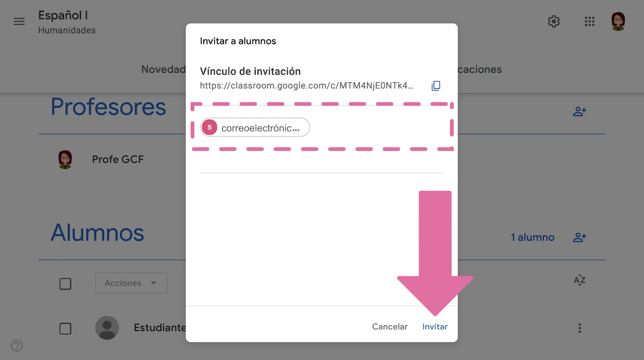
Task: Click the Alumnos section heading
Action: click(97, 233)
